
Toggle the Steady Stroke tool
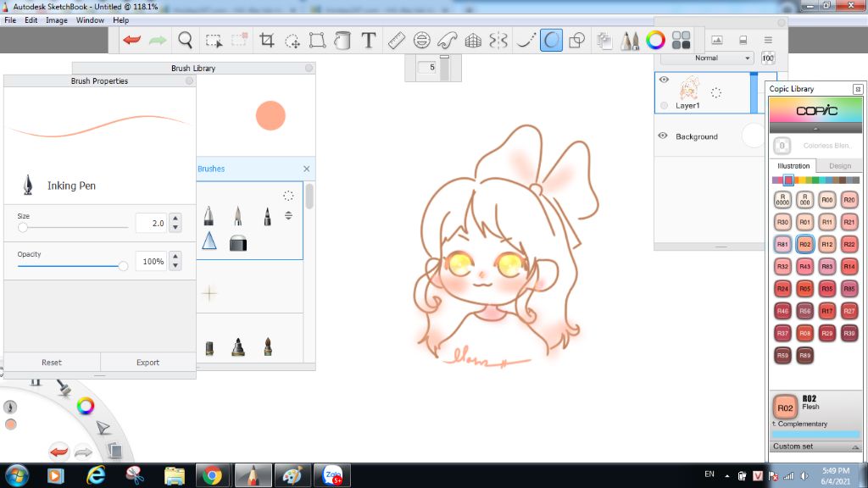526,40
